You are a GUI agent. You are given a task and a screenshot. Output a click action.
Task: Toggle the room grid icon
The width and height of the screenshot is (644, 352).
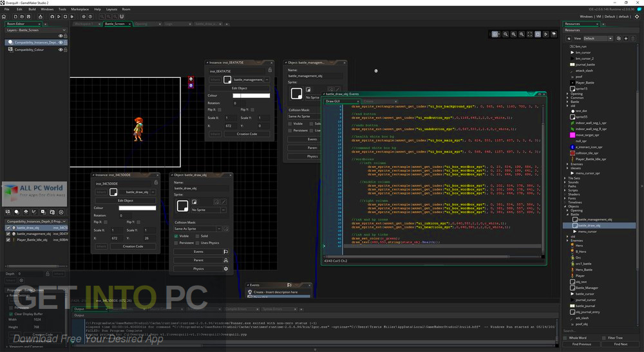[x=495, y=34]
